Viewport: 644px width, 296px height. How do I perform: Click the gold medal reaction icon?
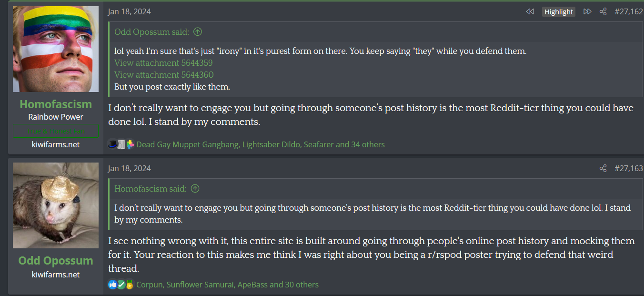pyautogui.click(x=130, y=285)
